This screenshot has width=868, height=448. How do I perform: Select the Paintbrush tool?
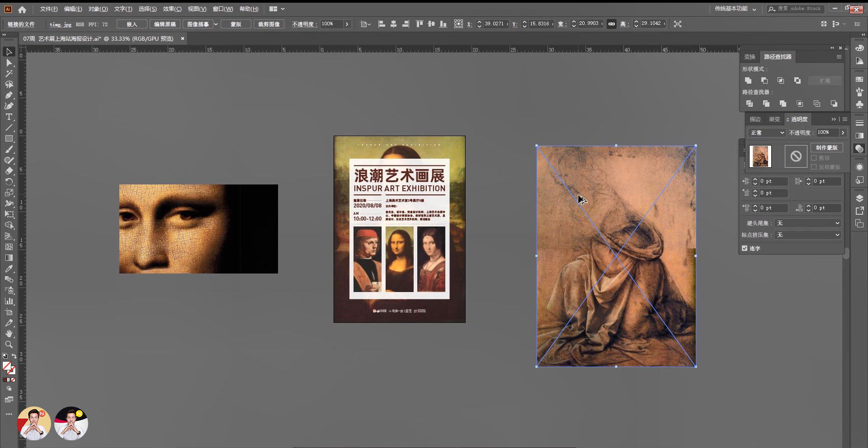tap(9, 150)
